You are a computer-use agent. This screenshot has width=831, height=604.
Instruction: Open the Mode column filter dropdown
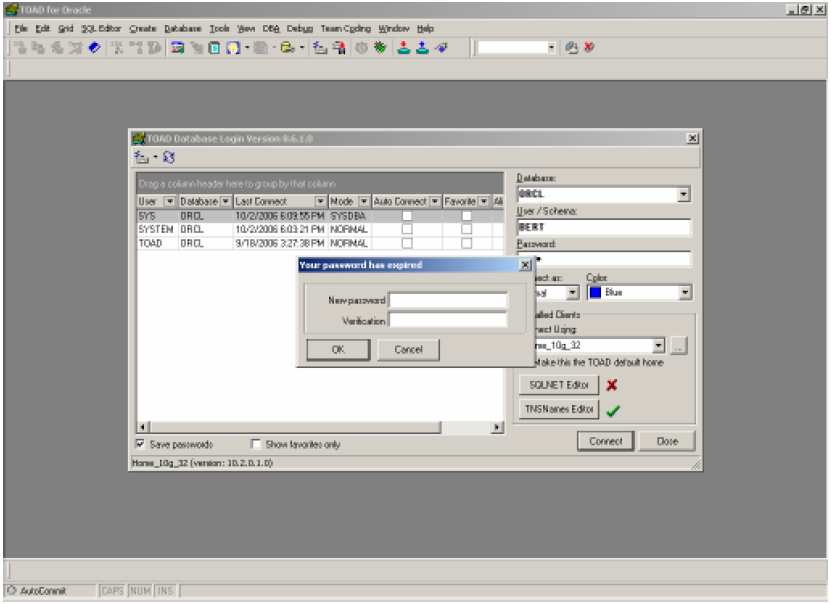(364, 201)
